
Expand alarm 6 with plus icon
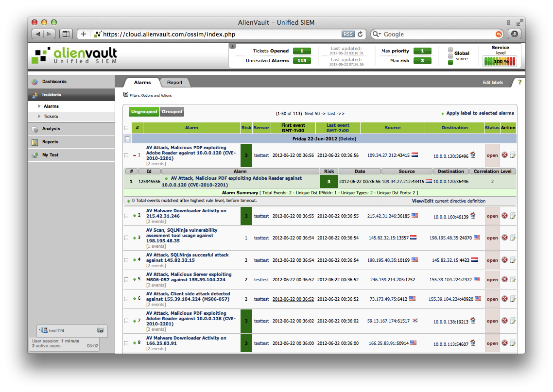click(x=135, y=299)
